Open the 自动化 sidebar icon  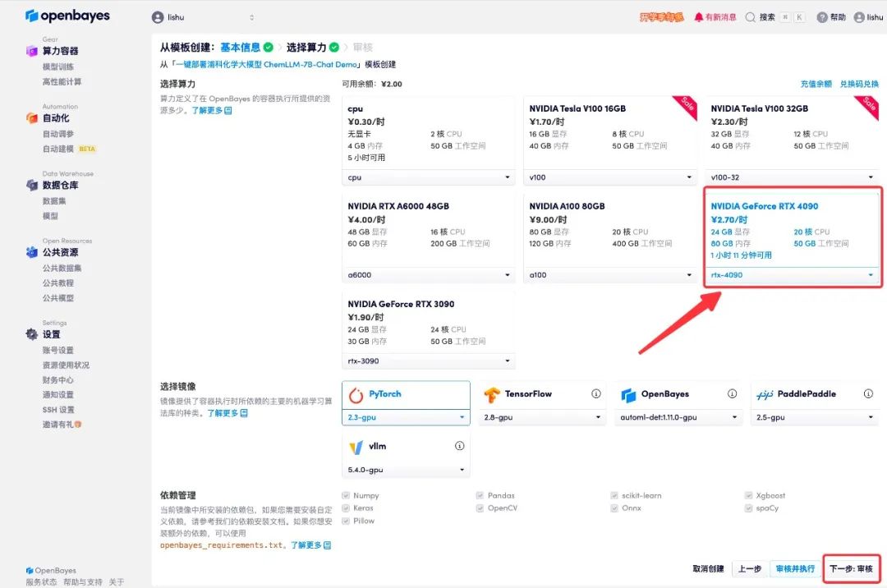pyautogui.click(x=32, y=118)
